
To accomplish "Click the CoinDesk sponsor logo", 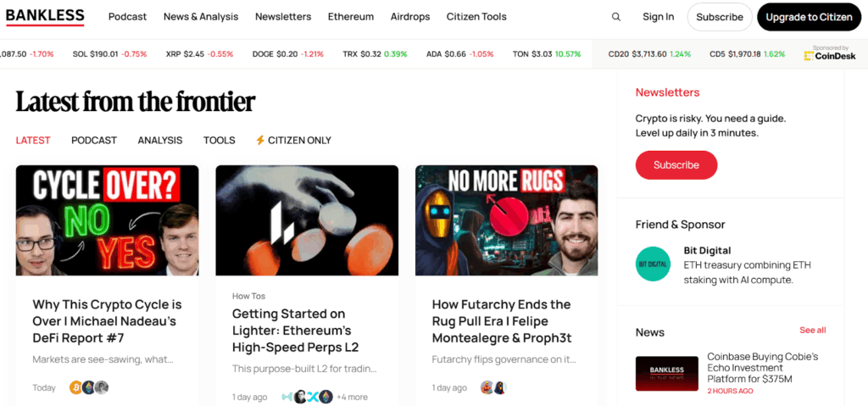I will 830,55.
